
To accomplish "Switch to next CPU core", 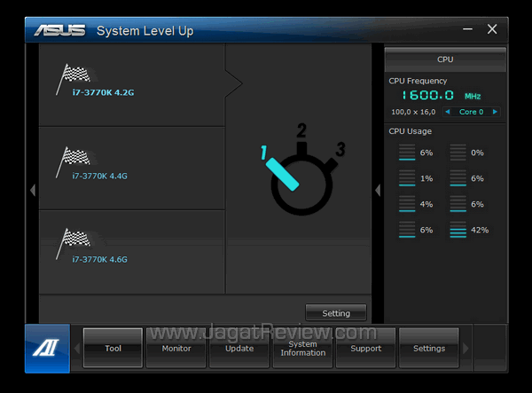I will coord(495,112).
